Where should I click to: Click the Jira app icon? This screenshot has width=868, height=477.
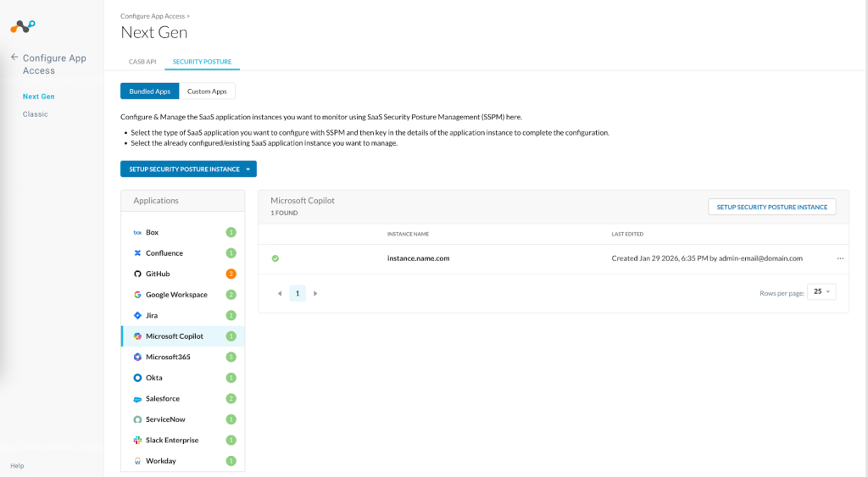(x=137, y=315)
